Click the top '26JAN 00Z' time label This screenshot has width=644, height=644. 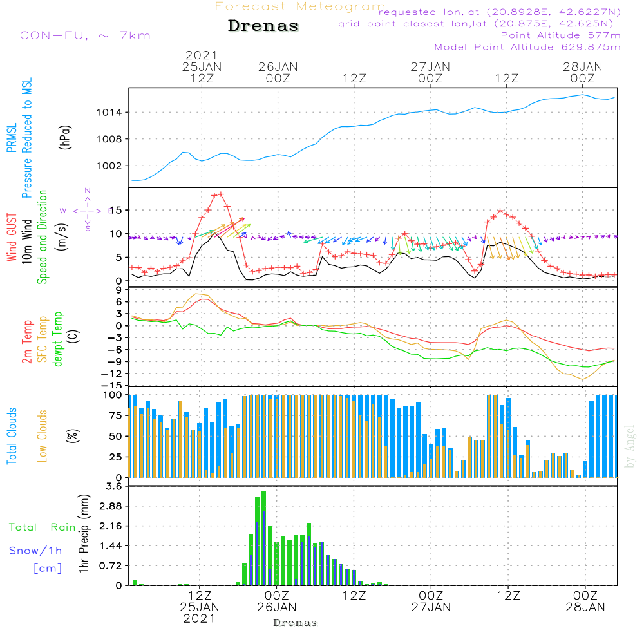[x=278, y=72]
